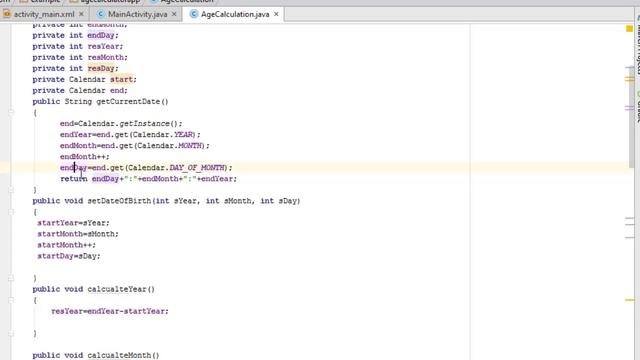Screen dimensions: 640x360
Task: Click the editor vertical scrollbar thumb
Action: (x=631, y=118)
